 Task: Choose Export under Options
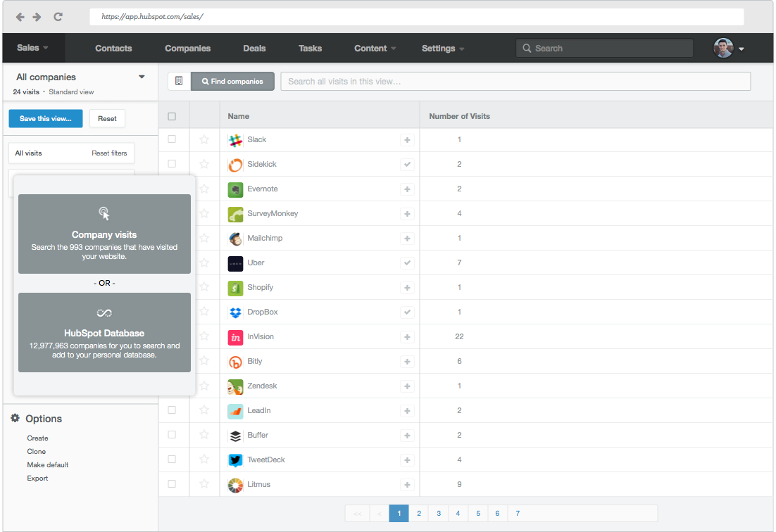37,478
